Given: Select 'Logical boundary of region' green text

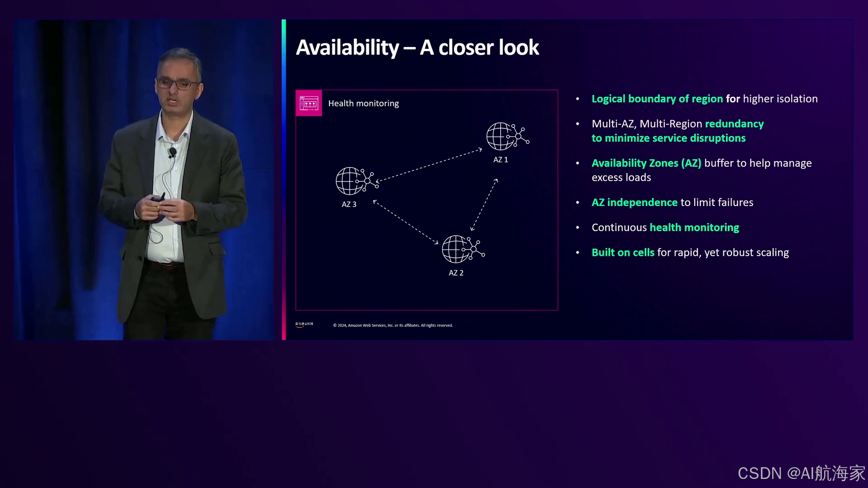Looking at the screenshot, I should [x=657, y=99].
